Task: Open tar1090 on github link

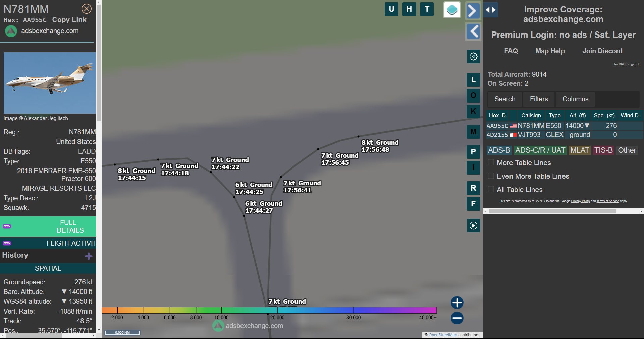Action: pos(627,64)
